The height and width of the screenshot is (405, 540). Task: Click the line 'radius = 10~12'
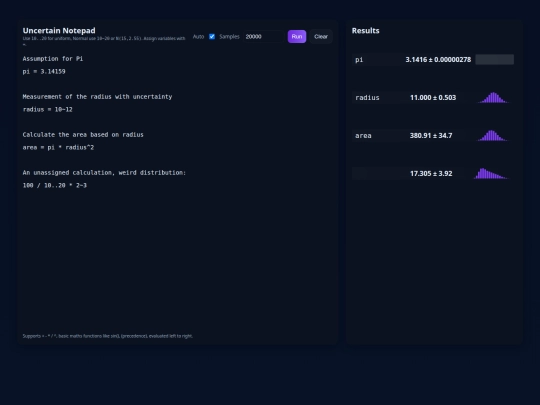coord(48,109)
